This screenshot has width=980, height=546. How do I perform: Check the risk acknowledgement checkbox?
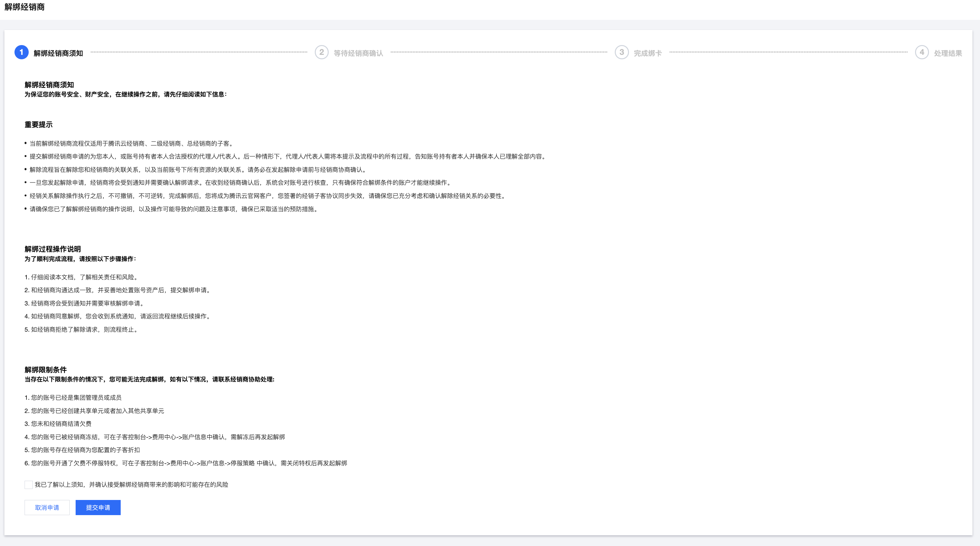click(x=29, y=485)
